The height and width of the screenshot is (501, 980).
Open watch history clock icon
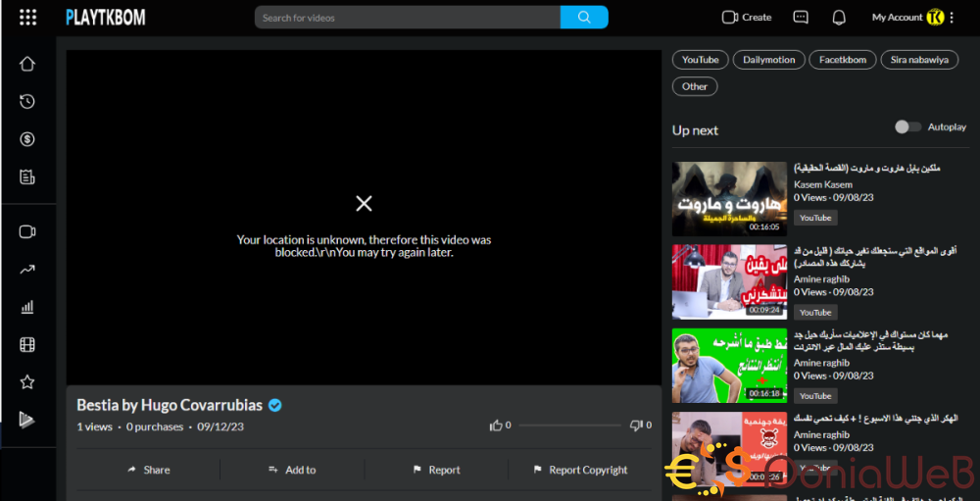27,101
